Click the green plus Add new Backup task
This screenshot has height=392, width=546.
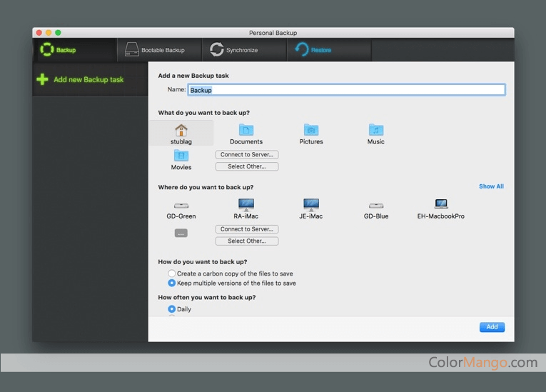click(80, 79)
